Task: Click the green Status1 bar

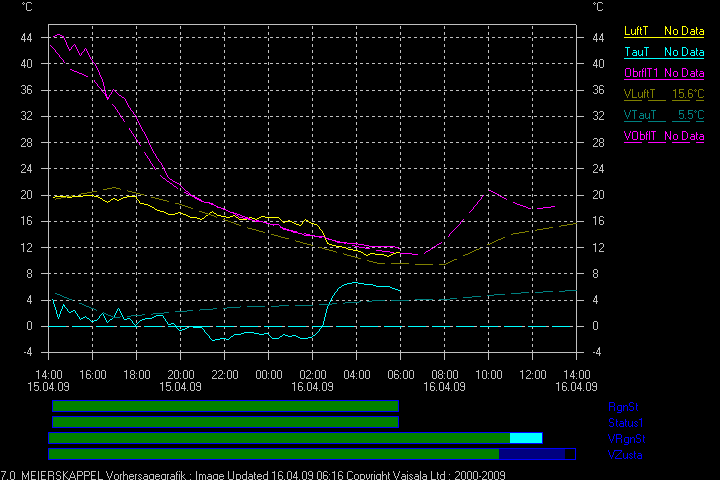Action: [x=225, y=422]
